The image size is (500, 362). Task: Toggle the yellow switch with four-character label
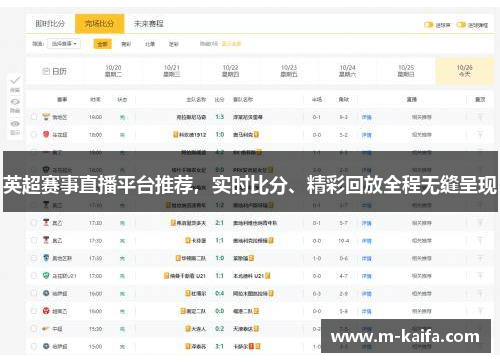[461, 25]
